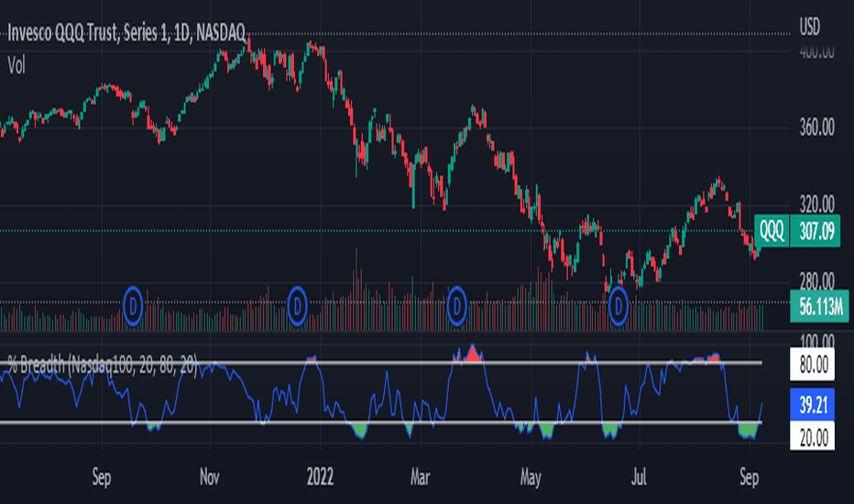Click the dividend marker after March
Screen dimensions: 854x504
[x=456, y=306]
